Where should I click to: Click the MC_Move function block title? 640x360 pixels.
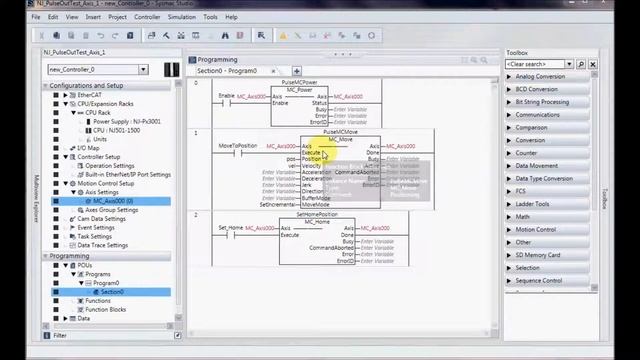pos(340,140)
